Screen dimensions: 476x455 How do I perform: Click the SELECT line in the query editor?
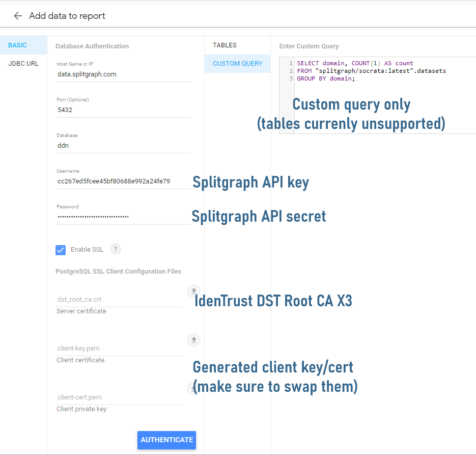tap(355, 63)
